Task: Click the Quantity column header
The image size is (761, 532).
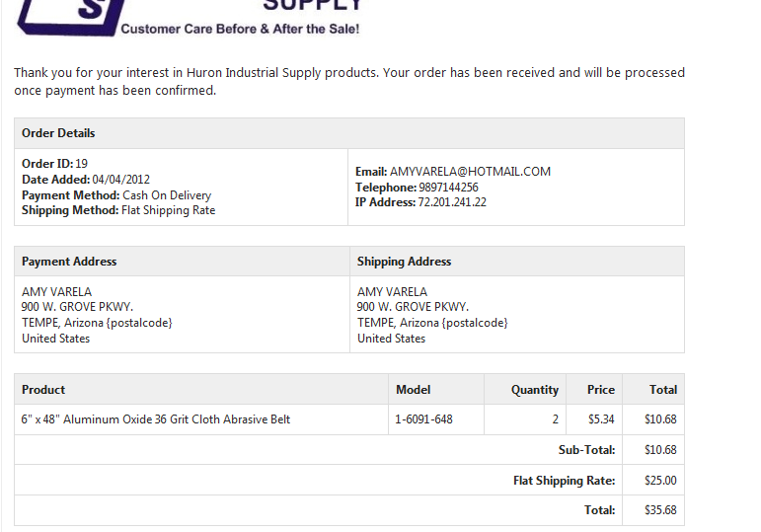Action: [x=534, y=389]
